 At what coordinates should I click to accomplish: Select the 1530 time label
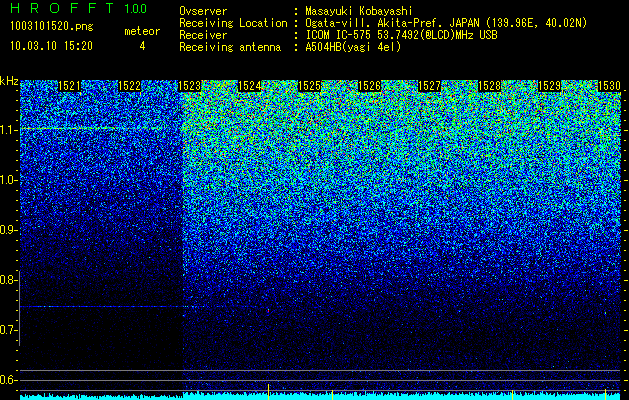[609, 86]
